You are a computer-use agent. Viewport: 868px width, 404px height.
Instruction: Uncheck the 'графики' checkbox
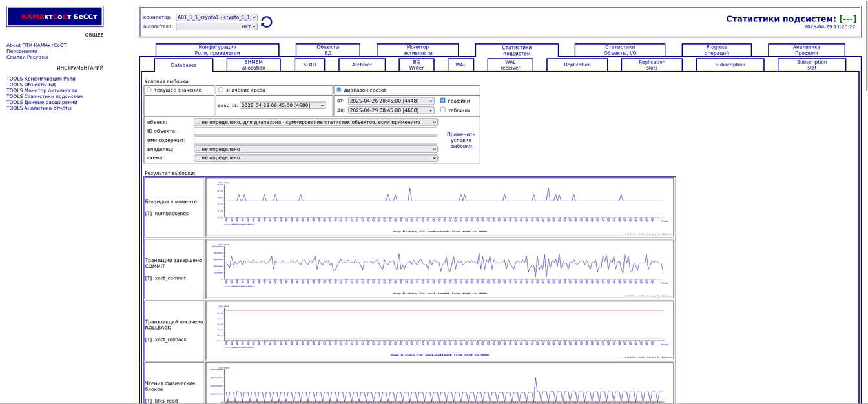click(x=442, y=101)
